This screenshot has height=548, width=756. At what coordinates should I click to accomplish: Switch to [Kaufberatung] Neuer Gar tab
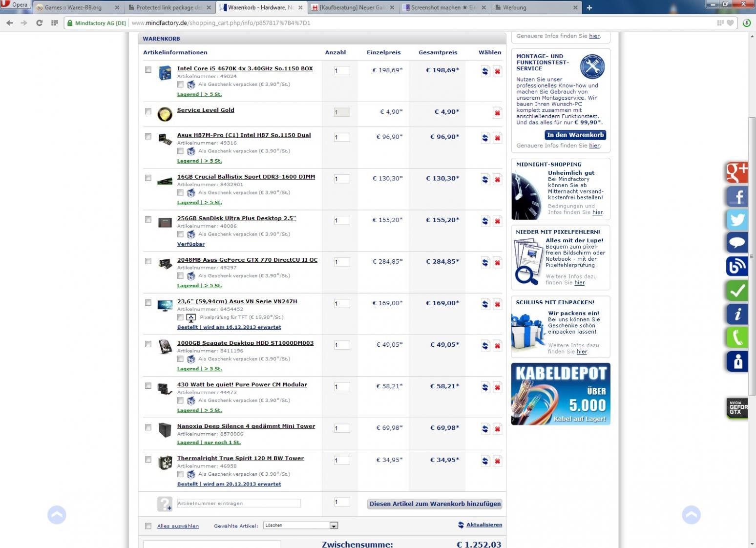click(353, 7)
